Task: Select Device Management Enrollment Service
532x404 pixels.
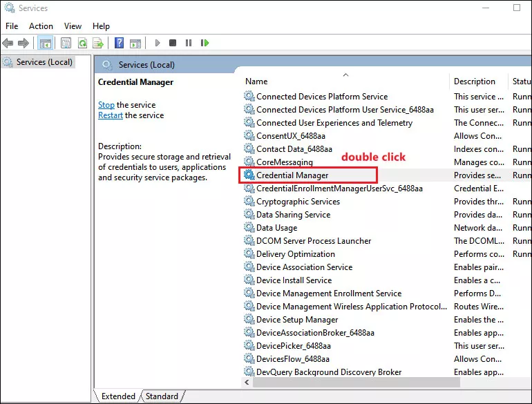Action: coord(329,293)
